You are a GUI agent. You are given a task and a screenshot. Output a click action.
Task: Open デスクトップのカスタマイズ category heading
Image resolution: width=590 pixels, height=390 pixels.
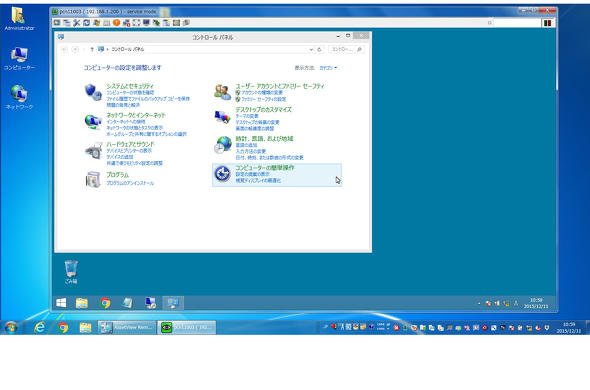(263, 110)
